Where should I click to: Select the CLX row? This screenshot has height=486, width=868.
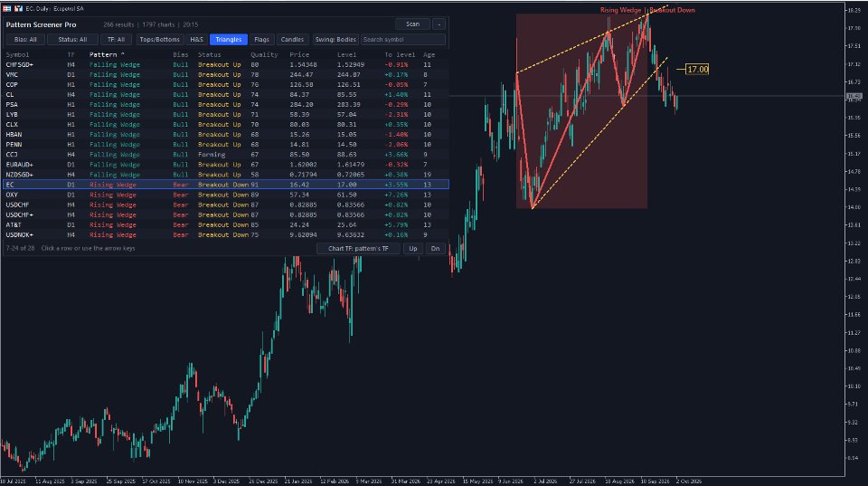coord(225,125)
